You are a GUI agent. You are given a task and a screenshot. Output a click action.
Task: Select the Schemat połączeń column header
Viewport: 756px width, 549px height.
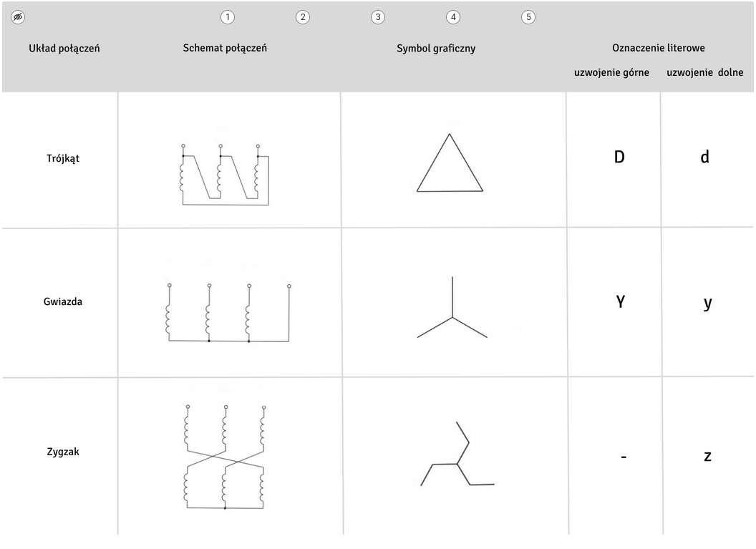(x=225, y=48)
